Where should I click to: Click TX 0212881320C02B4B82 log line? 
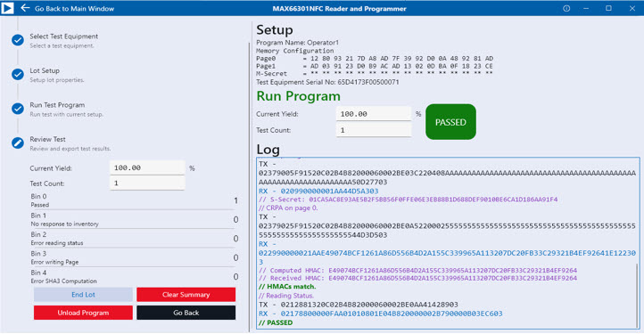(359, 305)
